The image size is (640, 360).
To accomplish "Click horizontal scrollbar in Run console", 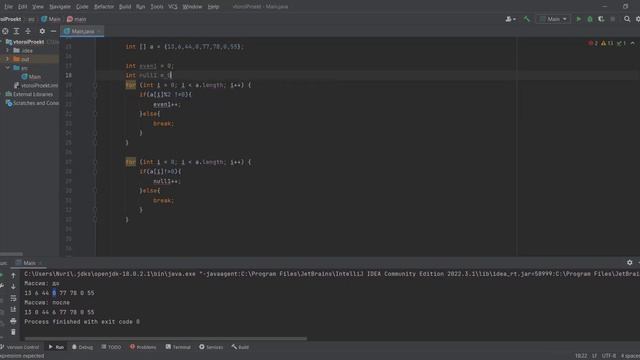I will 165,338.
